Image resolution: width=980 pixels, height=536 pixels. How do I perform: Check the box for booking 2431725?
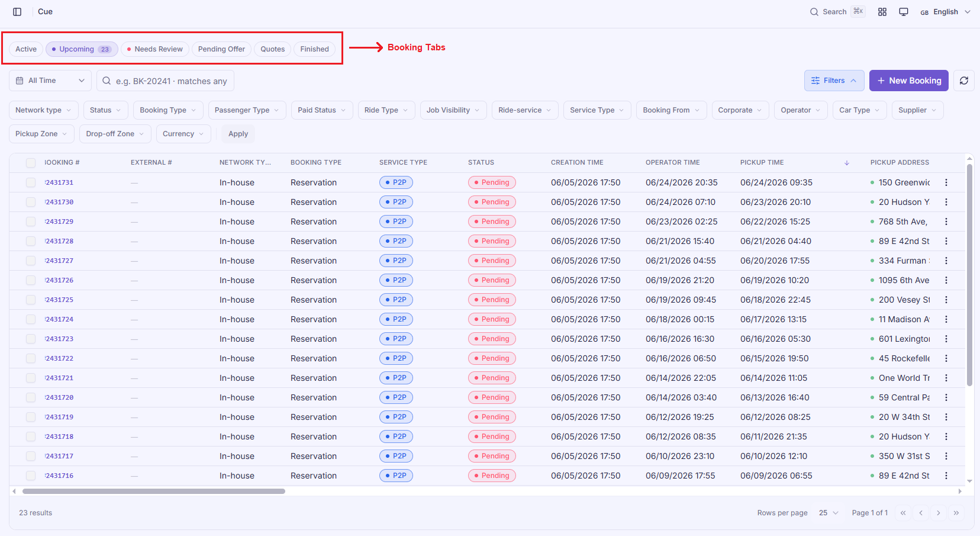pos(31,300)
